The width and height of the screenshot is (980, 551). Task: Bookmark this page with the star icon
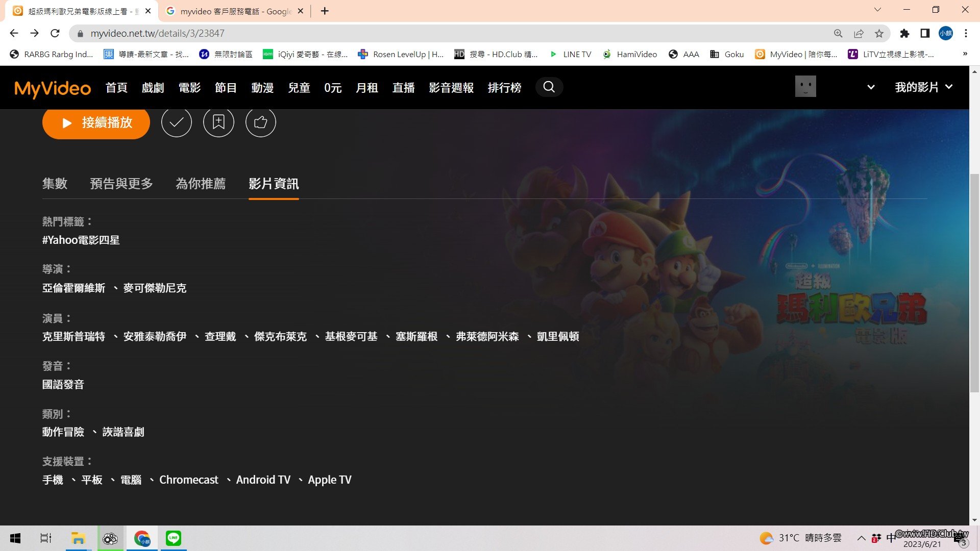879,34
